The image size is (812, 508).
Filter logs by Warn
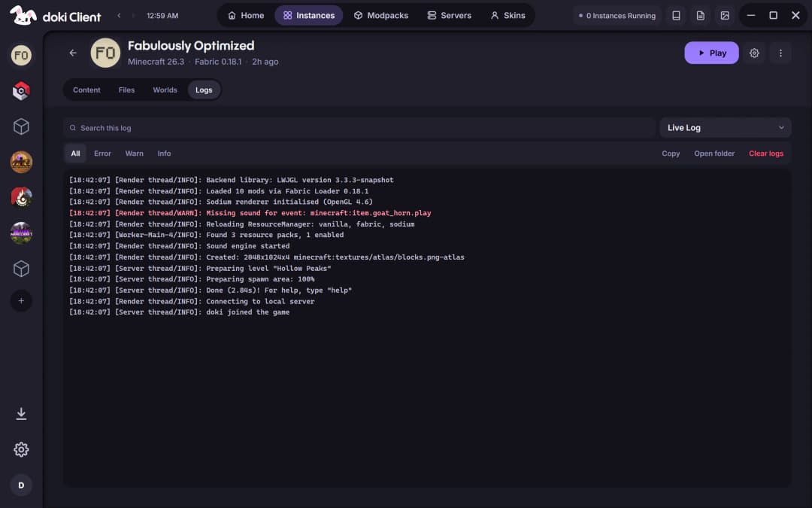134,154
